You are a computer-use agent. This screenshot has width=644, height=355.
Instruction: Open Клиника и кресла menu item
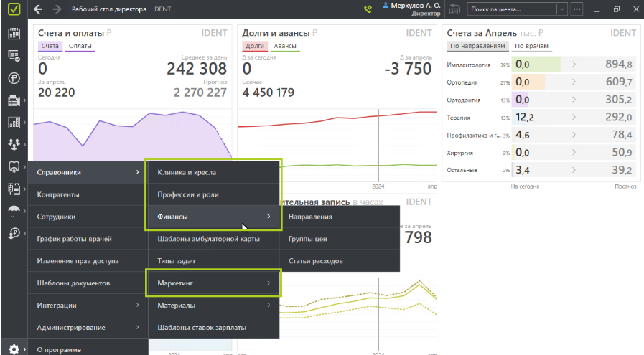pos(213,172)
